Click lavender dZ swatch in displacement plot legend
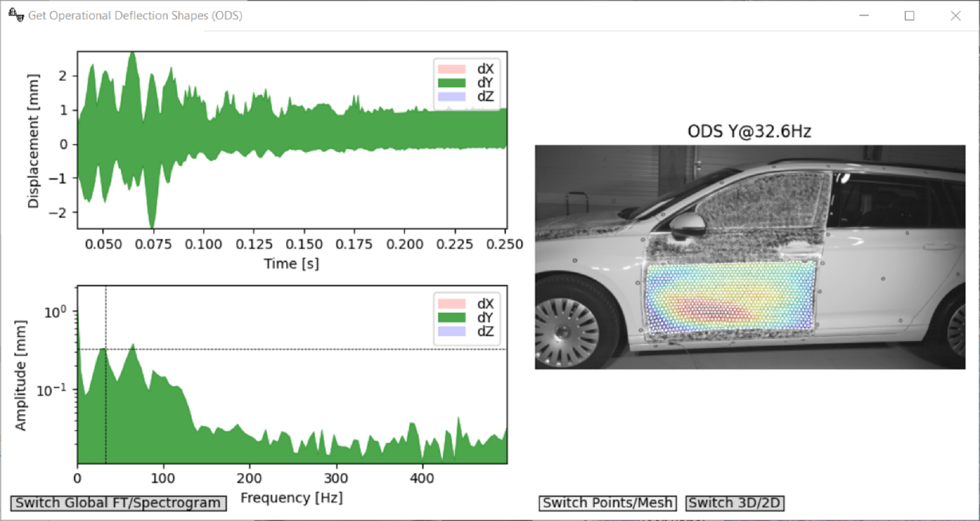 coord(452,96)
